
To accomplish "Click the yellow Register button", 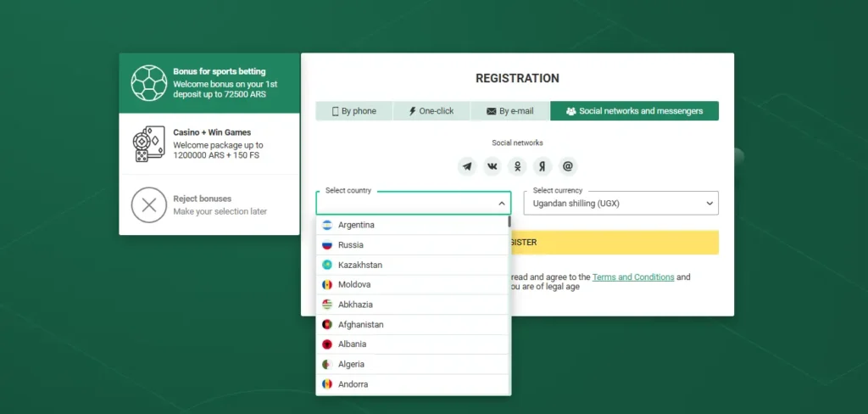I will click(x=615, y=242).
